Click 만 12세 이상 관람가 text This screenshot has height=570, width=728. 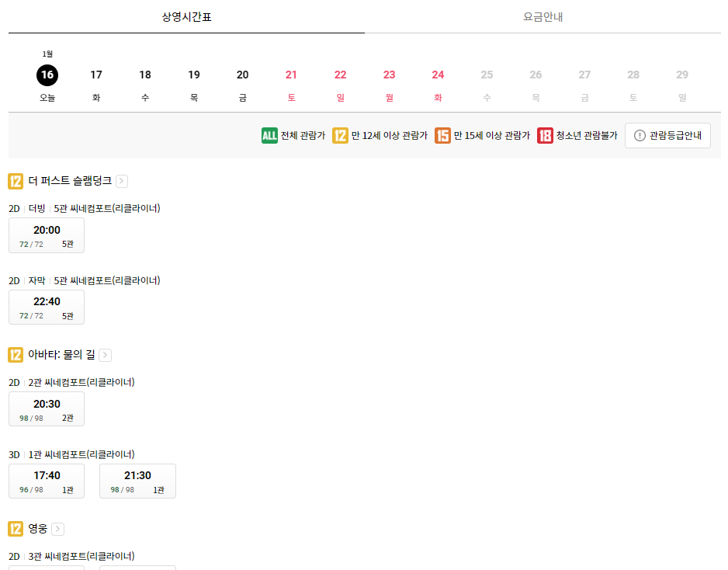[x=390, y=136]
